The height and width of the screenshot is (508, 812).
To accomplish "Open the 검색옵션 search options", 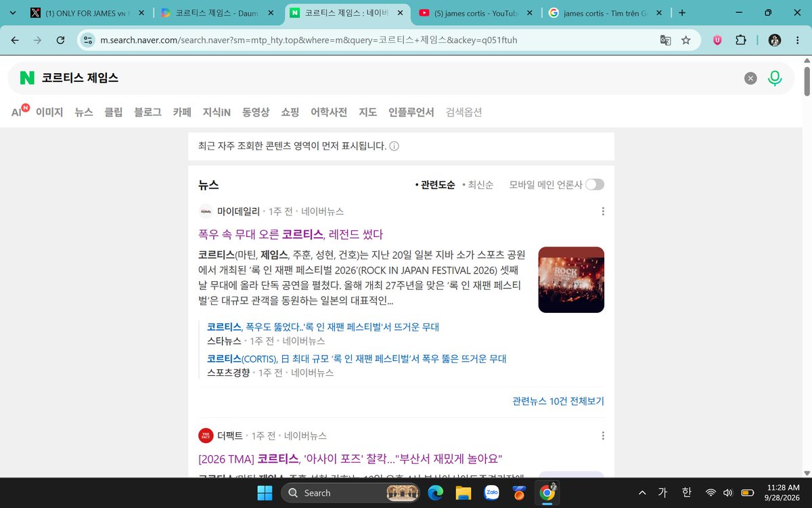I will (464, 112).
